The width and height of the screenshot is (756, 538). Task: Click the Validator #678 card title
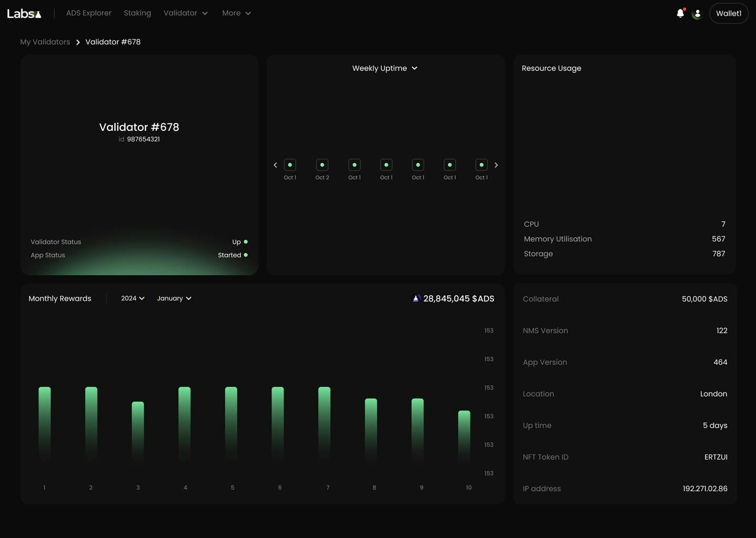[139, 127]
